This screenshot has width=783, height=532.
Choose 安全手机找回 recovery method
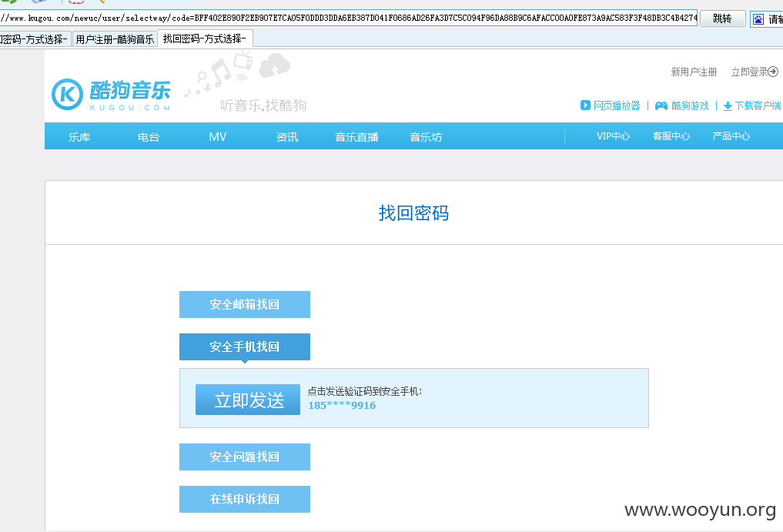(x=245, y=346)
